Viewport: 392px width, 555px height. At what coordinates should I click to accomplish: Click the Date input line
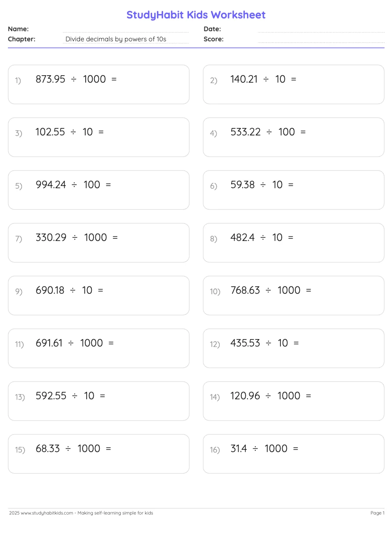click(x=321, y=29)
